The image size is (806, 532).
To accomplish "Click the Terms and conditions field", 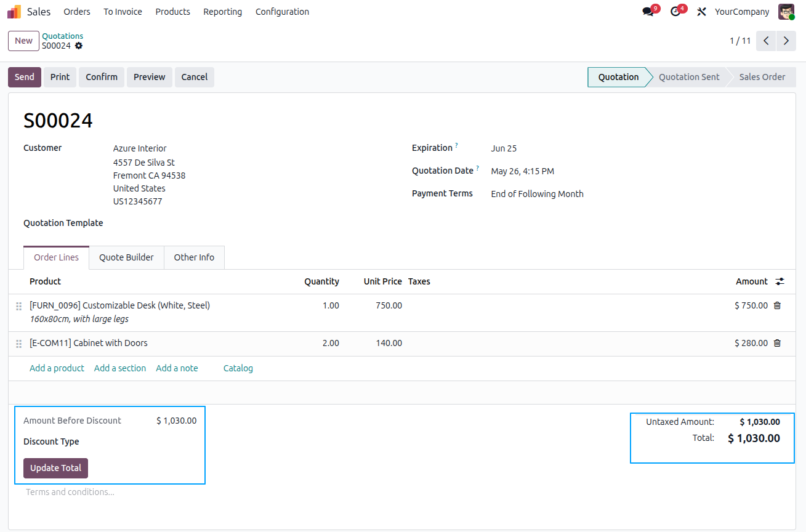I will pos(70,492).
